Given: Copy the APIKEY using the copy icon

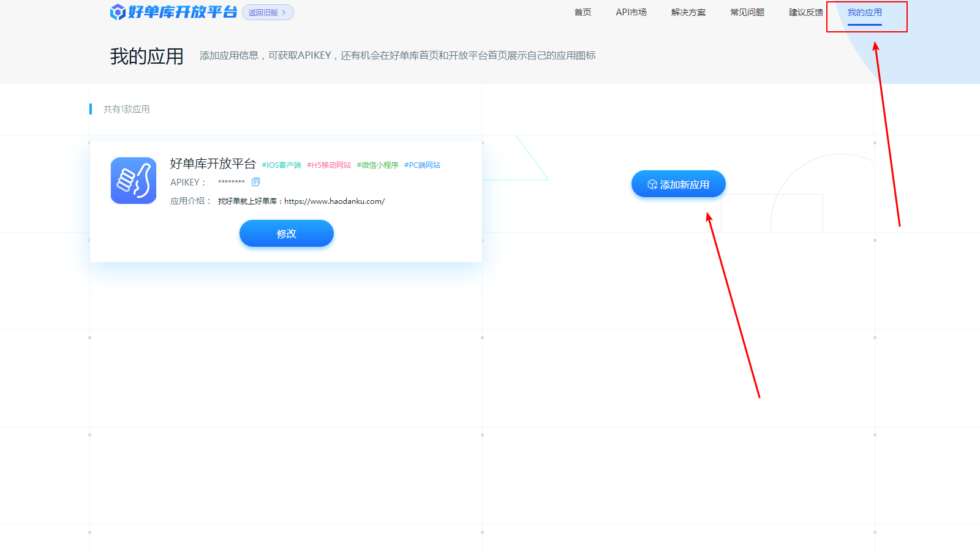Looking at the screenshot, I should pyautogui.click(x=255, y=181).
